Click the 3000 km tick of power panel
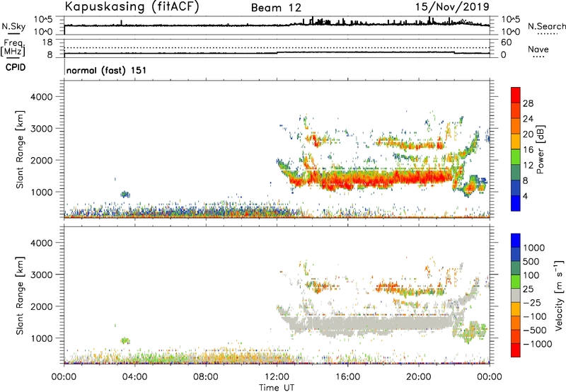This screenshot has height=392, width=566. (x=42, y=129)
